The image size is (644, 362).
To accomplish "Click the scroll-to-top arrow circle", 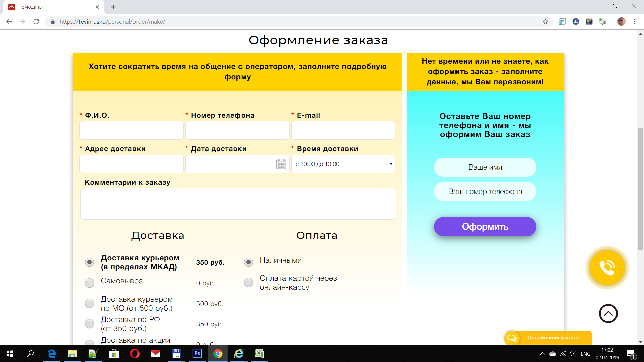I will [608, 314].
